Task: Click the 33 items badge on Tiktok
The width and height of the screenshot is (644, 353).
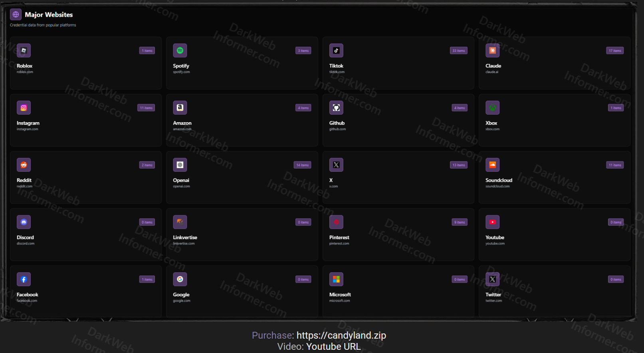Action: point(458,51)
